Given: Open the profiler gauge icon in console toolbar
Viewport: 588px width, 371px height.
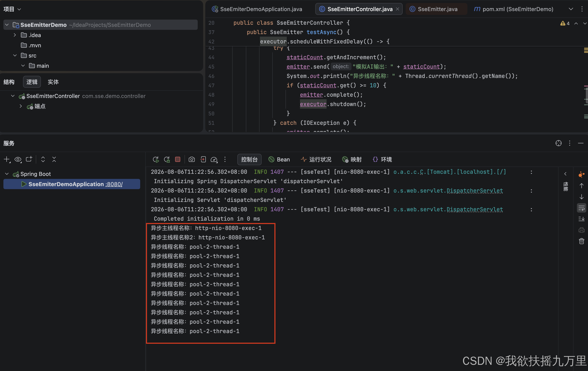Looking at the screenshot, I should [214, 159].
